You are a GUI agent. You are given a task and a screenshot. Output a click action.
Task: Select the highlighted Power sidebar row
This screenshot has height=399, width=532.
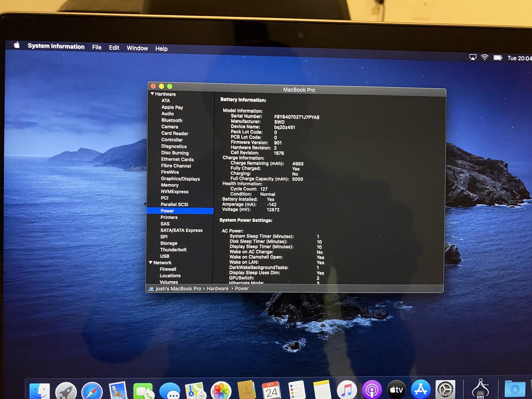180,211
